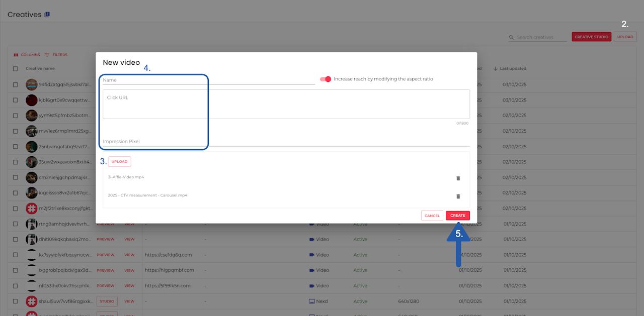Select the file 2025 - CTV measurement - Carousel.mp4
This screenshot has width=644, height=316.
click(147, 195)
